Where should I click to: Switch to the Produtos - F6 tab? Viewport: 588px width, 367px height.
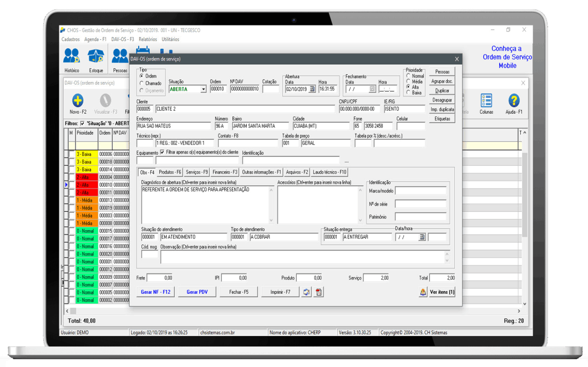pyautogui.click(x=170, y=172)
